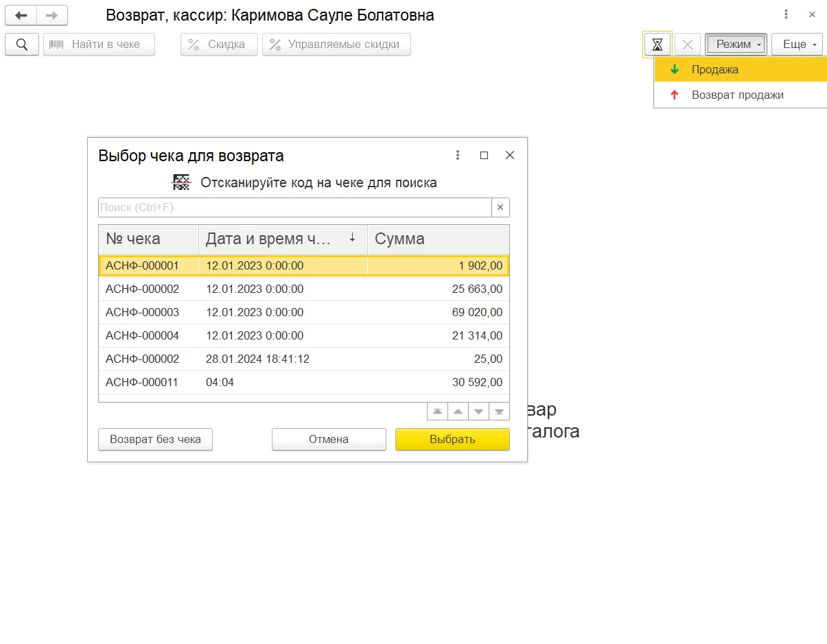Click the crossed barcode scanner icon
827x644 pixels.
click(180, 182)
